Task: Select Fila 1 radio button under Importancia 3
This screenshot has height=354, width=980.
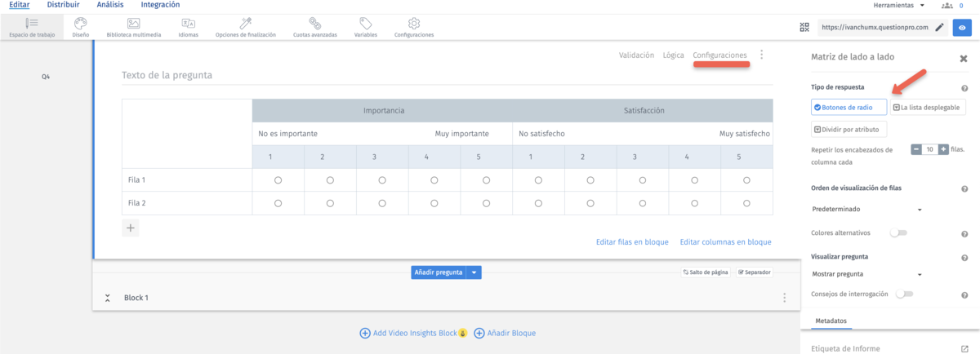Action: (x=382, y=180)
